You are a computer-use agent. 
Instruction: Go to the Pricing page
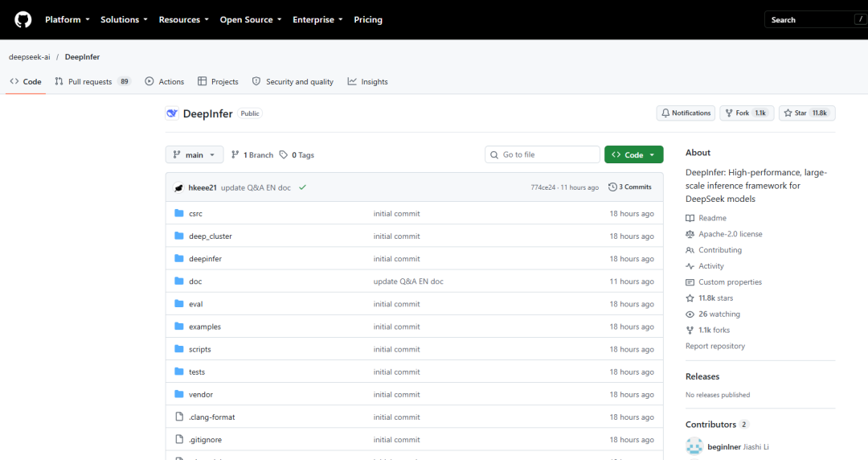click(x=368, y=19)
